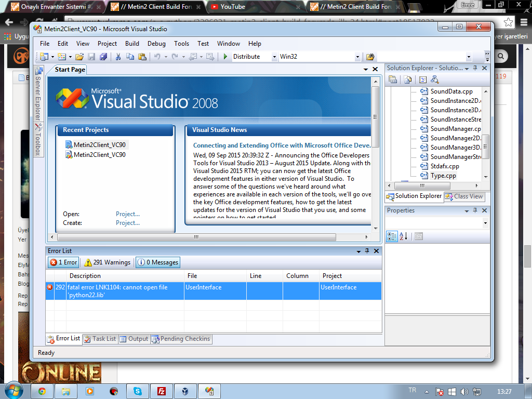Click the Solution Explorer Properties icon
The height and width of the screenshot is (399, 532).
[x=393, y=79]
